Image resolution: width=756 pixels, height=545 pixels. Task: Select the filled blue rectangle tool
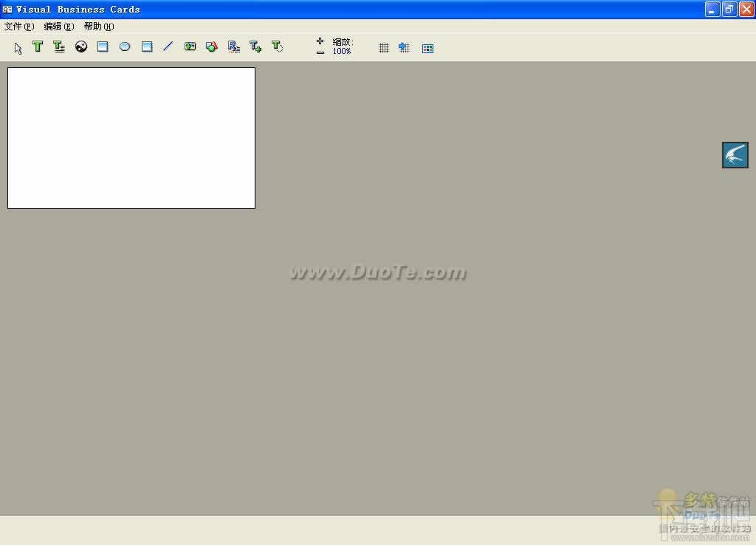tap(103, 47)
